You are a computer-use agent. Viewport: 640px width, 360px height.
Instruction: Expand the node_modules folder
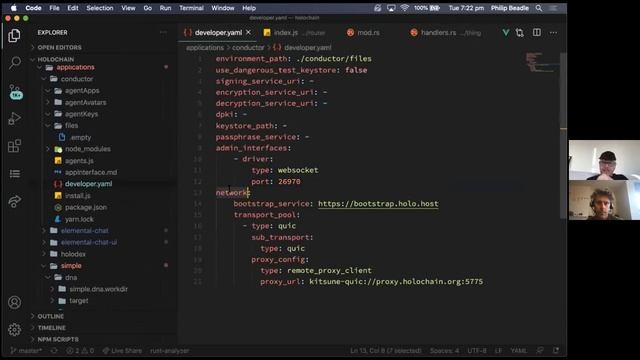coord(88,149)
